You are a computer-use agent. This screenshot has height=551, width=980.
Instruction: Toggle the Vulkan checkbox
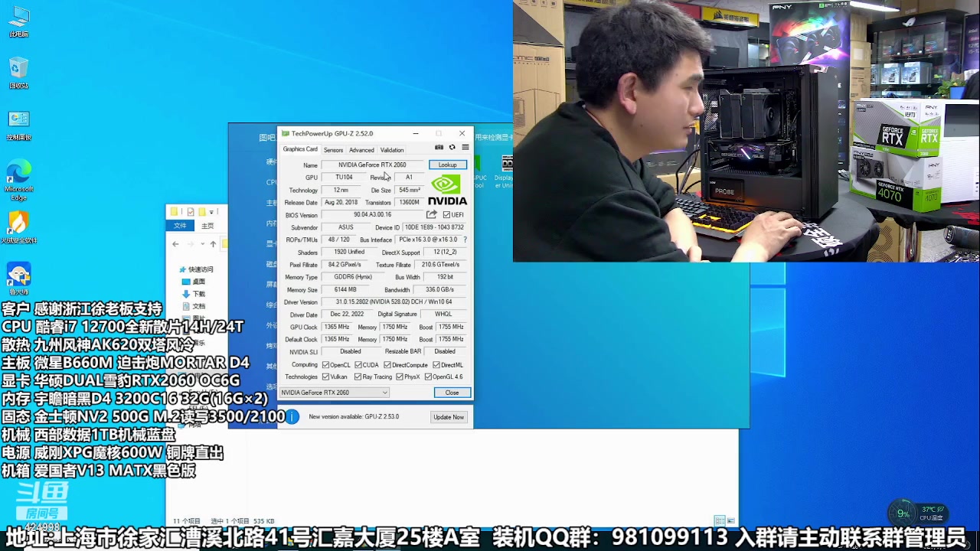(x=326, y=377)
